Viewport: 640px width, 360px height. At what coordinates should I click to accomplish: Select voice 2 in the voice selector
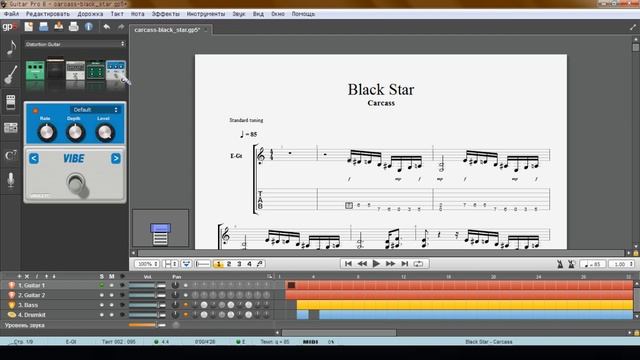[229, 264]
